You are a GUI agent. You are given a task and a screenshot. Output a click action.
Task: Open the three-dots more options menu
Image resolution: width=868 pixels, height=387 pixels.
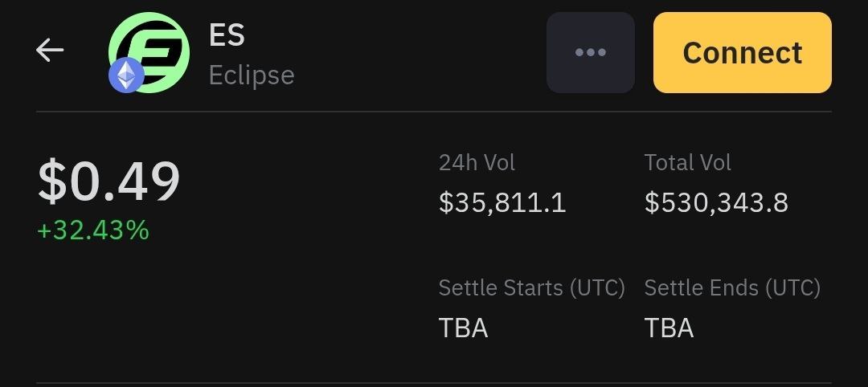590,52
